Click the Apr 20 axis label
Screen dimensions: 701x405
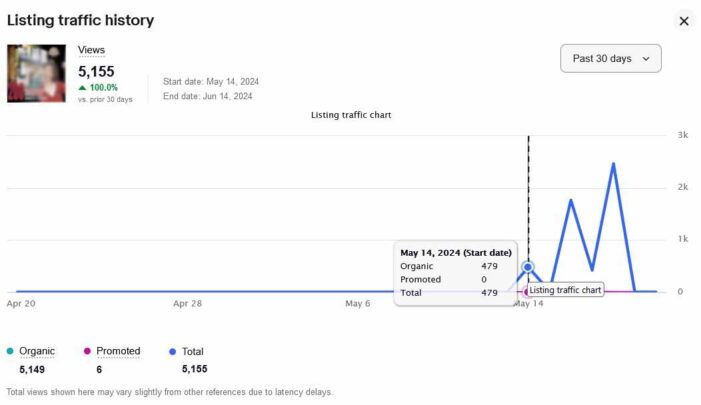(x=21, y=303)
